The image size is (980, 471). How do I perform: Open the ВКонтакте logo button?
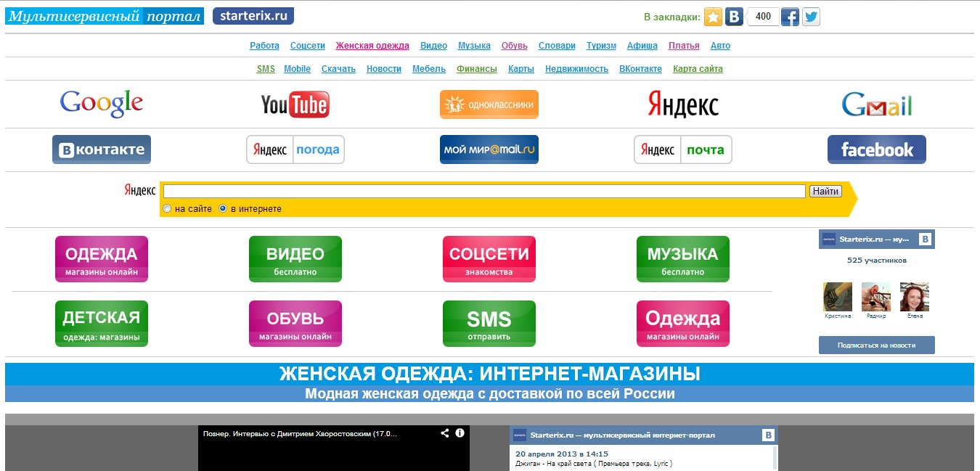pos(102,150)
